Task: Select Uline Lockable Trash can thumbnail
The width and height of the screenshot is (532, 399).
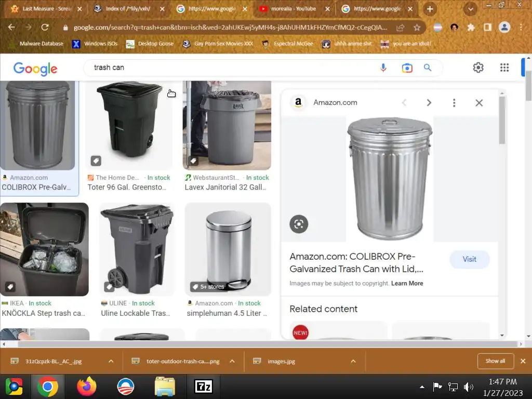Action: (137, 249)
